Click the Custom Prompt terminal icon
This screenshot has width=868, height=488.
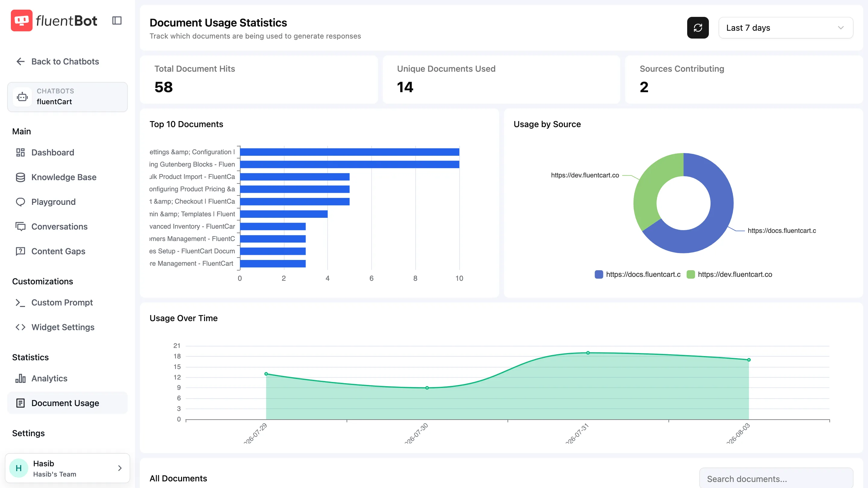point(20,302)
